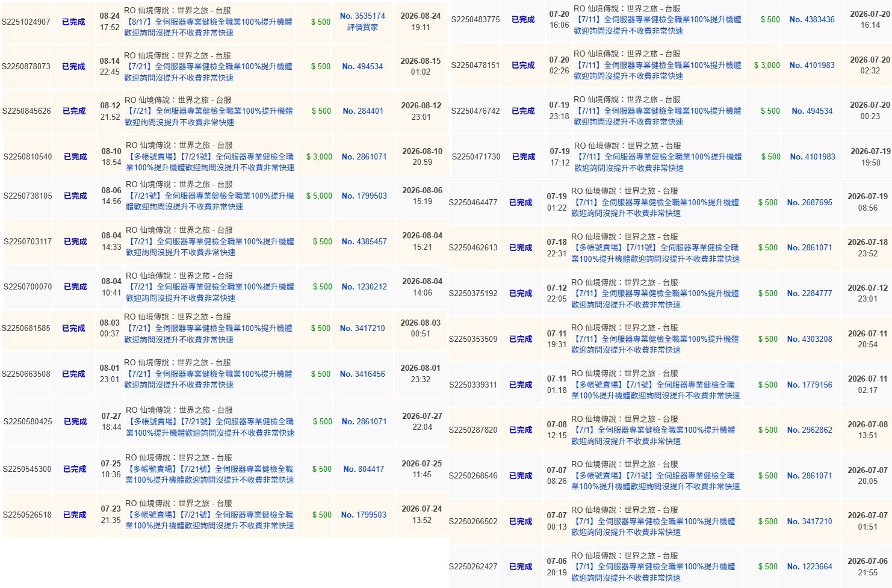This screenshot has width=892, height=588.
Task: Click the $ 3,000 price of order S2250478151
Action: coord(767,66)
